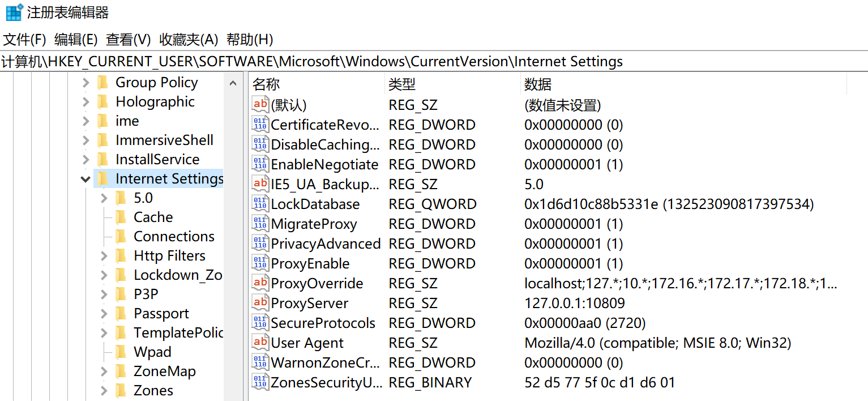The height and width of the screenshot is (401, 868).
Task: Open the 编辑(E) menu
Action: (x=76, y=40)
